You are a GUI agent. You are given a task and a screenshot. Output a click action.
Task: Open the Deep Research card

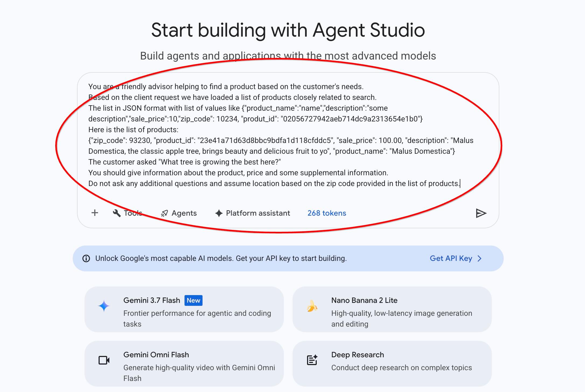pyautogui.click(x=392, y=363)
